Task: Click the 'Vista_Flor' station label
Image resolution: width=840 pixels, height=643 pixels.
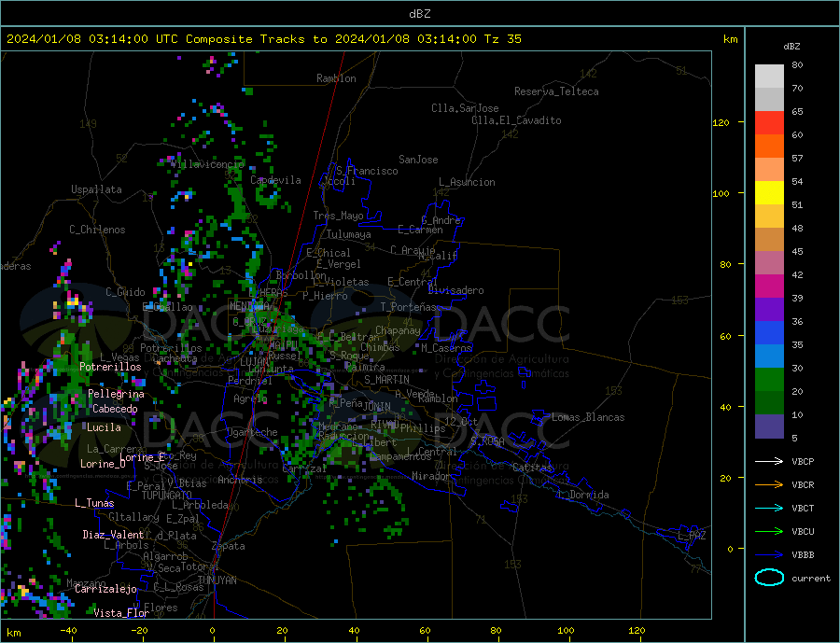Action: point(121,613)
